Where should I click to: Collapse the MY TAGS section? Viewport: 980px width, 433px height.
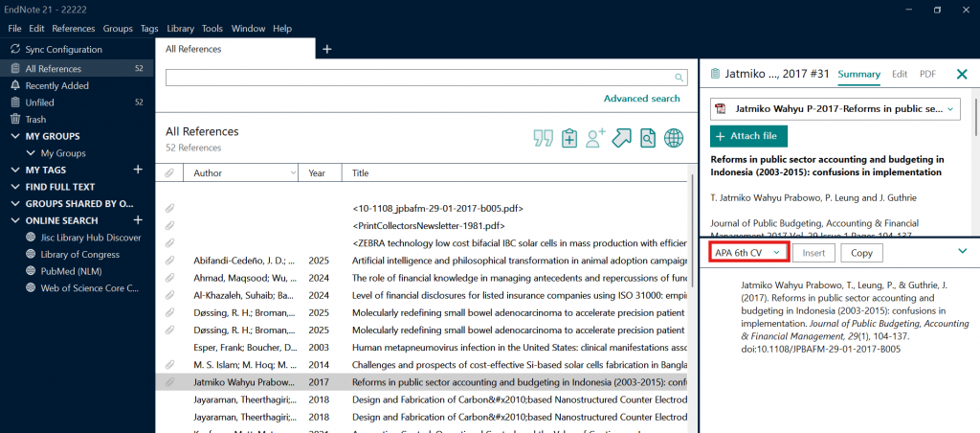coord(15,171)
